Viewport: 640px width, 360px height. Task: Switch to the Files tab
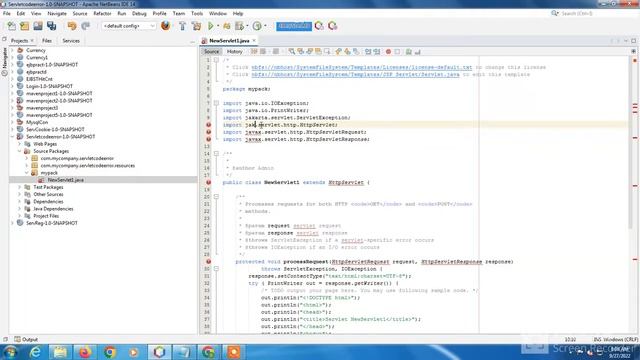coord(47,41)
